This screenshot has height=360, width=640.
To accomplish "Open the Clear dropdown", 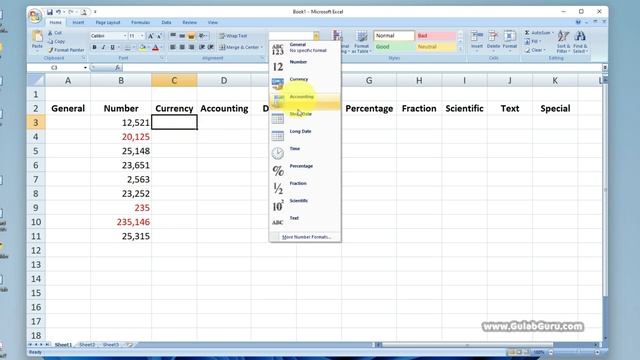I will 535,50.
